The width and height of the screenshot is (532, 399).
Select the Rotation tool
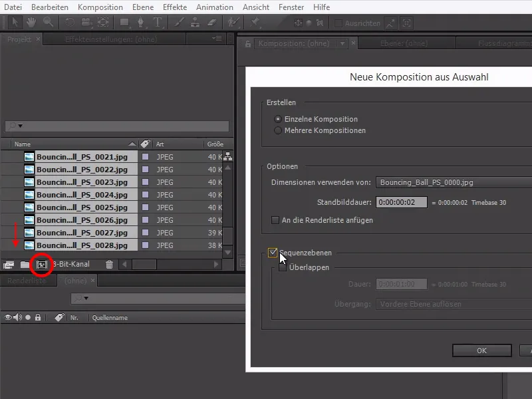click(x=70, y=23)
